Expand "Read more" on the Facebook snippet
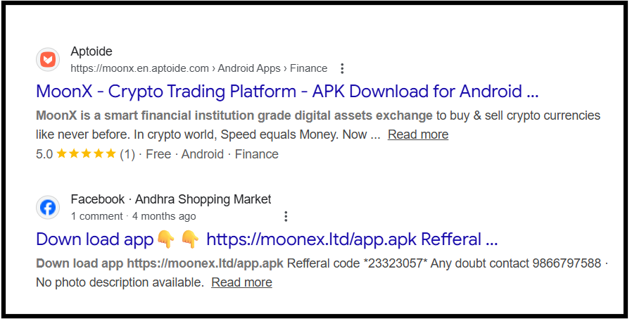Viewport: 644px width, 319px height. pyautogui.click(x=241, y=282)
